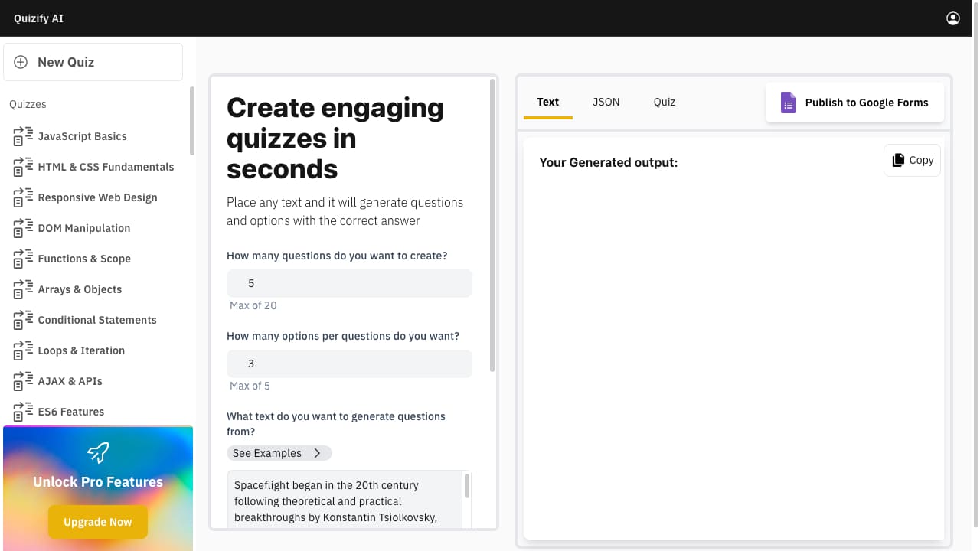Click the number of questions input field

click(349, 283)
